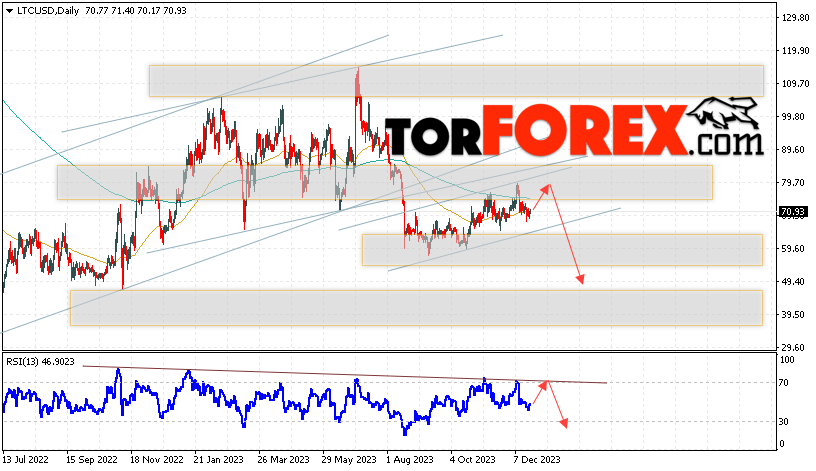
Task: Click the 21 Jan 2023 date label
Action: click(219, 460)
